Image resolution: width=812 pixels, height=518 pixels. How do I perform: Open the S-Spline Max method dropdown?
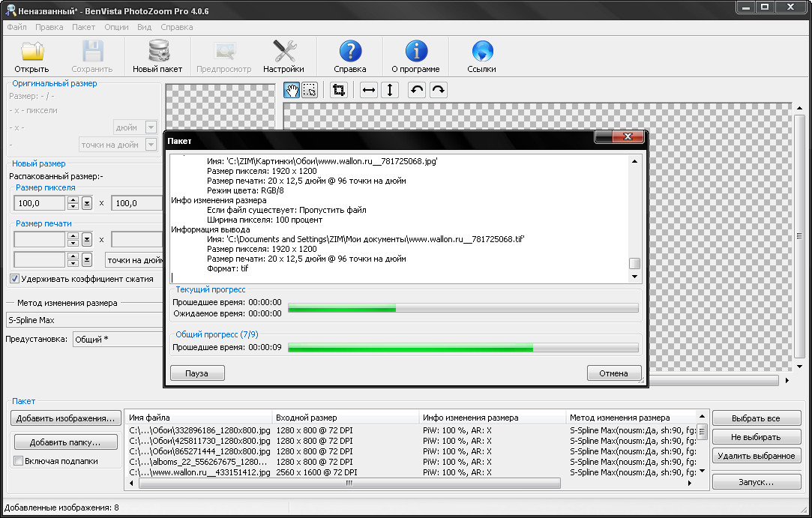85,320
